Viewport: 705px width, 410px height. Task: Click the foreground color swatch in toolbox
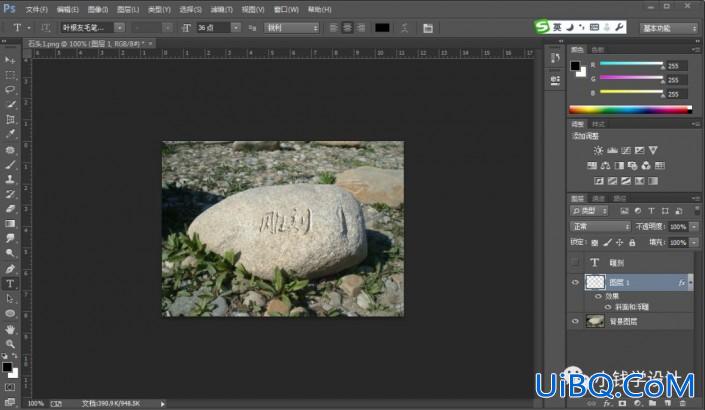7,367
